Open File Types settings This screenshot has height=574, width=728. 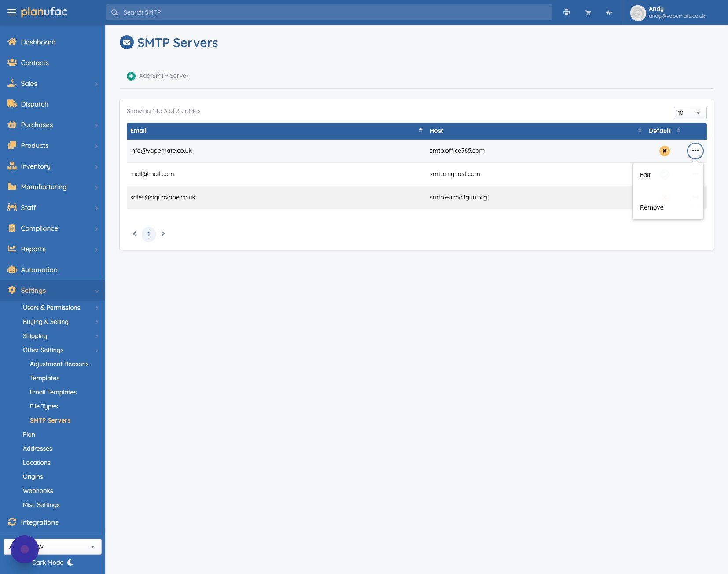(x=44, y=406)
